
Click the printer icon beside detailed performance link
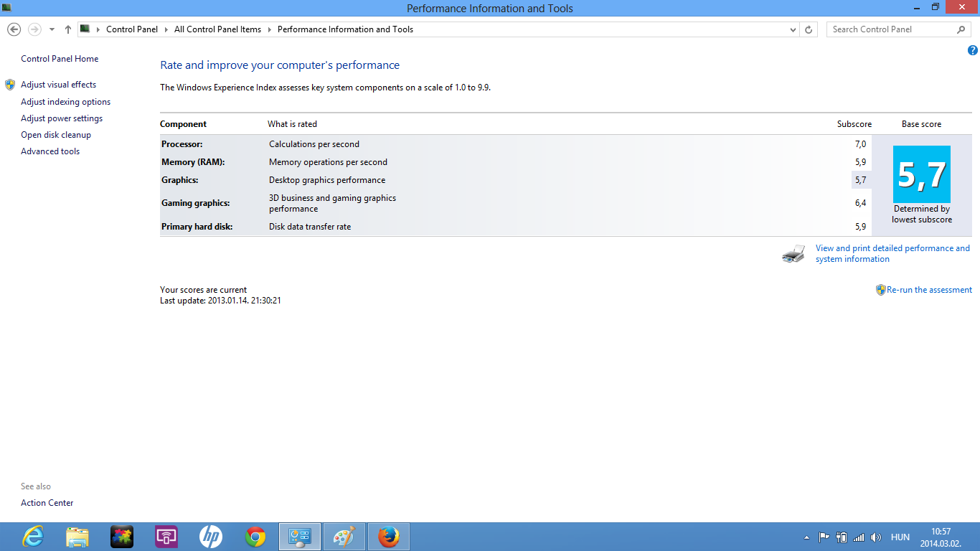pos(793,254)
